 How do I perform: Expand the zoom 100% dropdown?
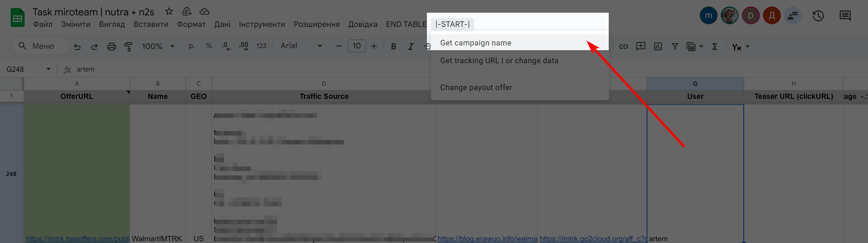click(158, 46)
